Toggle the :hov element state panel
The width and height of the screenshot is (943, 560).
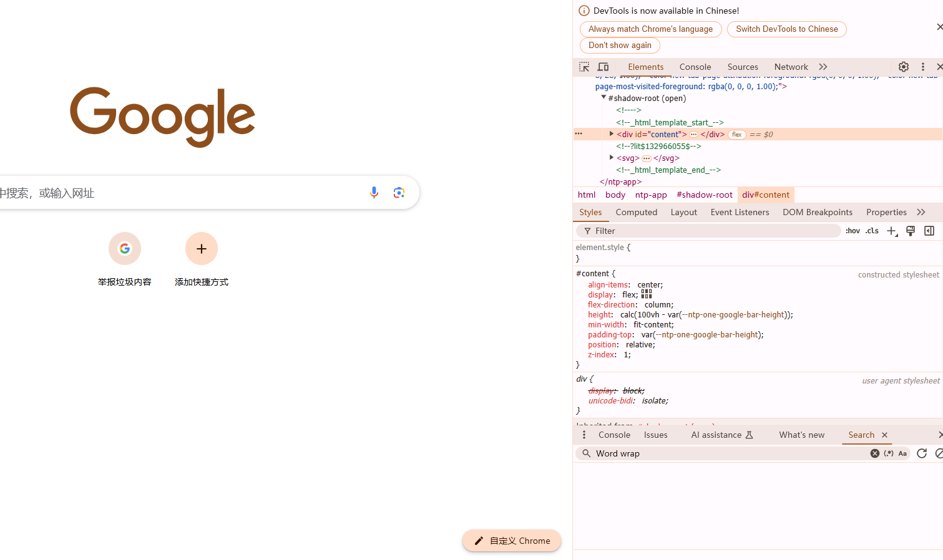853,231
